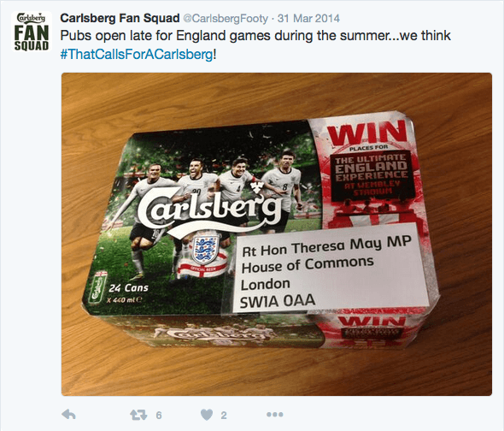The image size is (504, 431).
Task: Expand the photo of the Carlsberg box
Action: [x=277, y=234]
